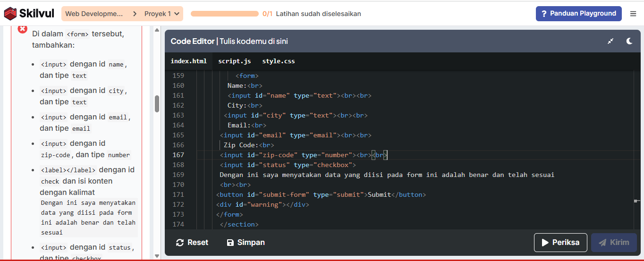Click the code editor minimap marker

(x=637, y=201)
